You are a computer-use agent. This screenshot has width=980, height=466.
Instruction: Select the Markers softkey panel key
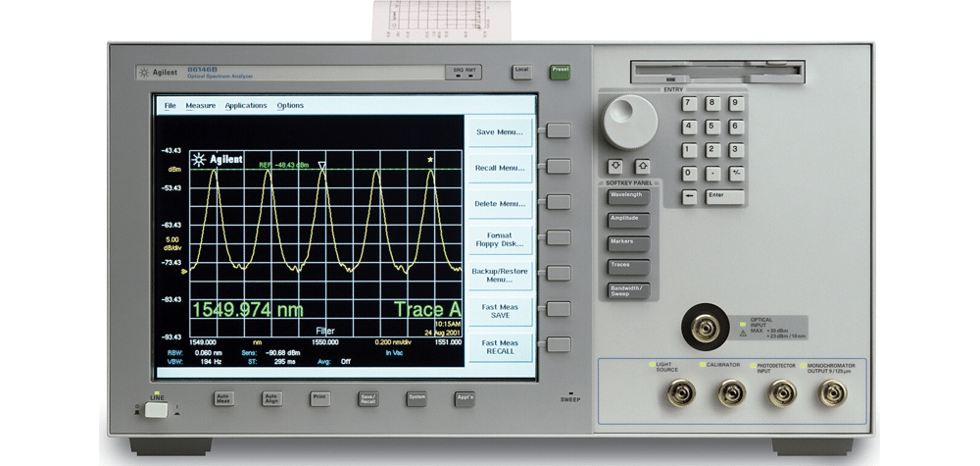[628, 244]
